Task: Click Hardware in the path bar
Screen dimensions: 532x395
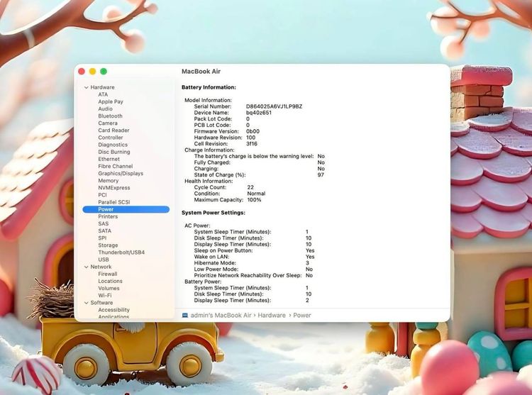Action: coord(272,316)
